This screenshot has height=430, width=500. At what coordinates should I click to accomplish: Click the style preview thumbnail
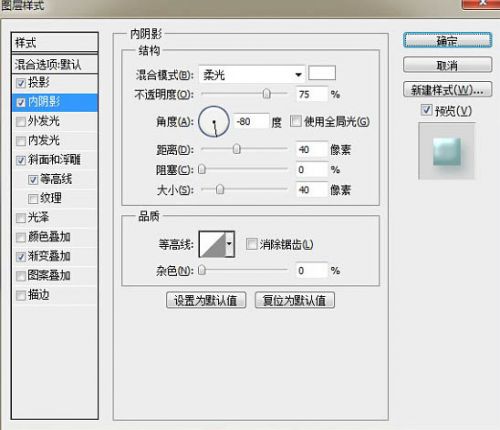pos(447,151)
